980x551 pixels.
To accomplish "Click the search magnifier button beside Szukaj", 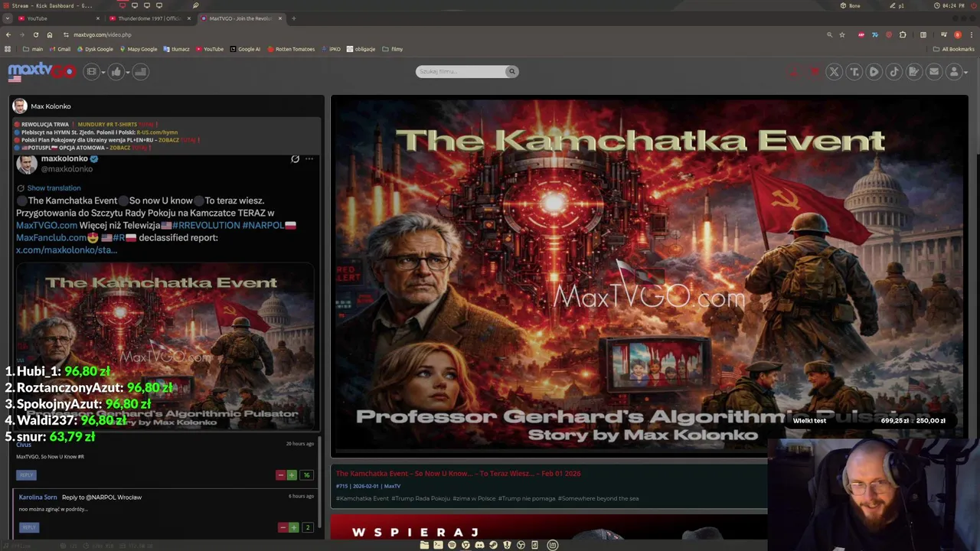I will [512, 71].
